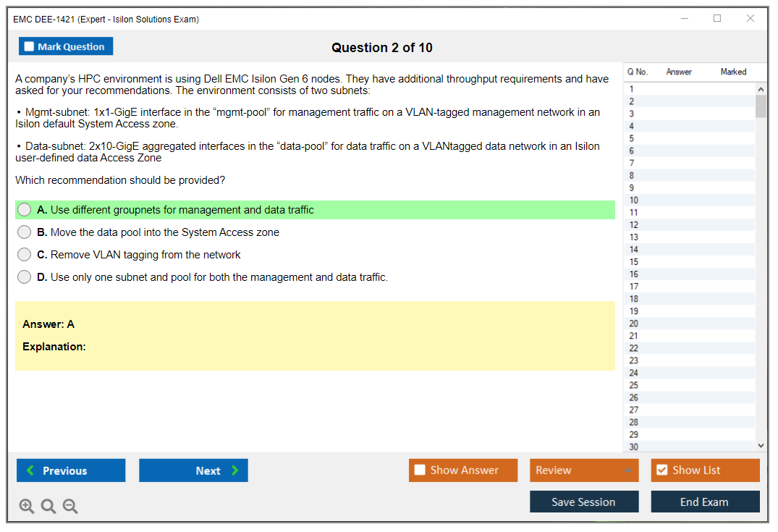
Task: Uncheck the Show List checkbox
Action: (661, 470)
